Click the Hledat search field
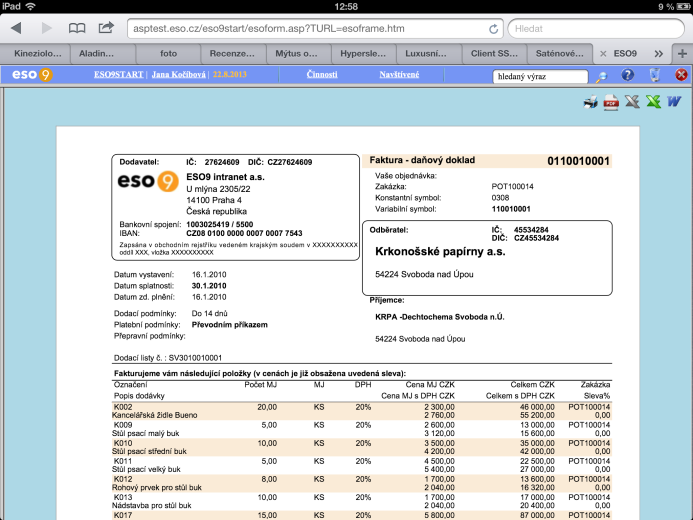 click(x=596, y=29)
